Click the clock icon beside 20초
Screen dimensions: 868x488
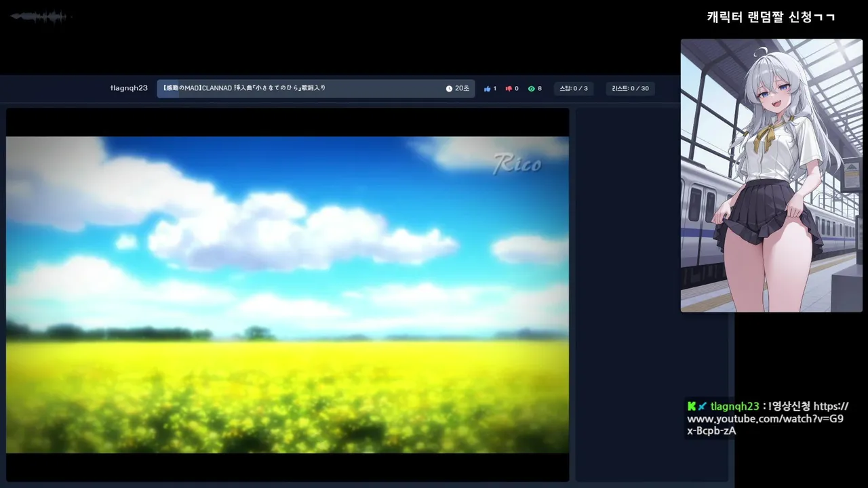tap(449, 89)
